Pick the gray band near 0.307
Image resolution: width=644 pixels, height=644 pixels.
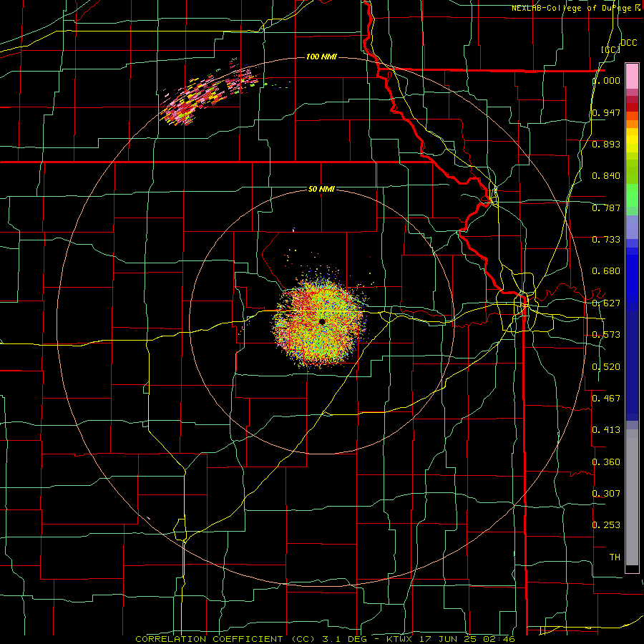click(632, 497)
